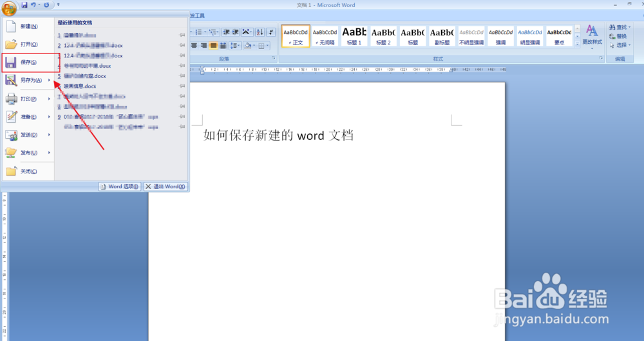Click the line spacing icon

234,45
